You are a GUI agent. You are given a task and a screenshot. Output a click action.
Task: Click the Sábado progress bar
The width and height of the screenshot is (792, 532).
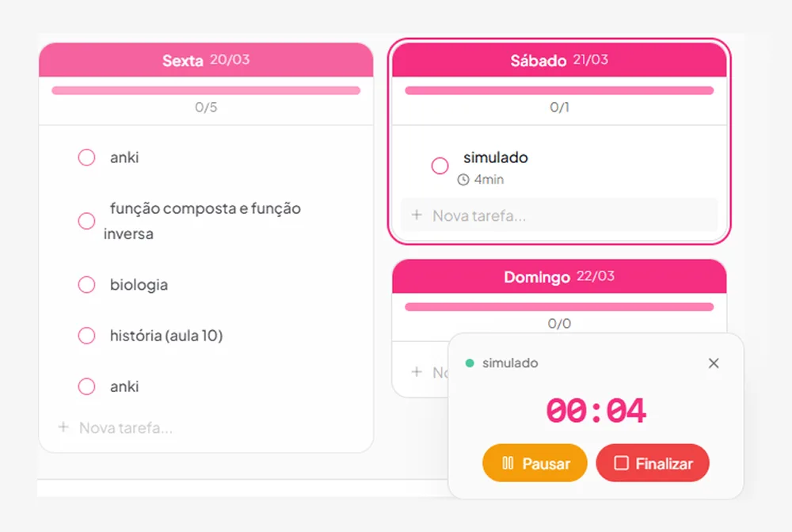tap(559, 91)
